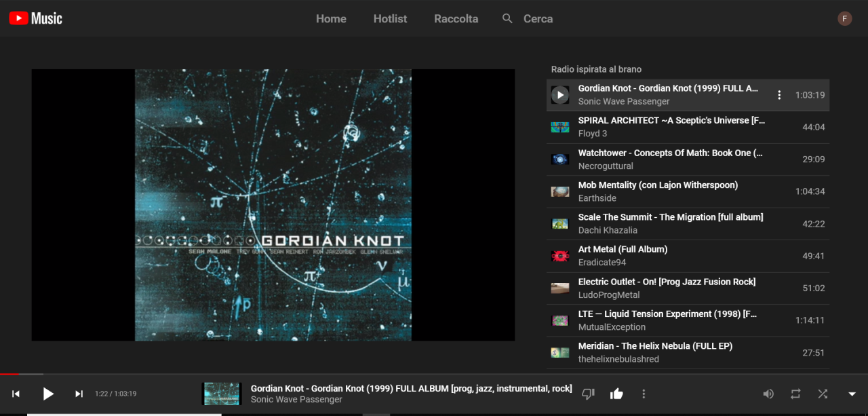Screen dimensions: 868x416
Task: Click Eradicate94 channel name
Action: click(x=602, y=263)
